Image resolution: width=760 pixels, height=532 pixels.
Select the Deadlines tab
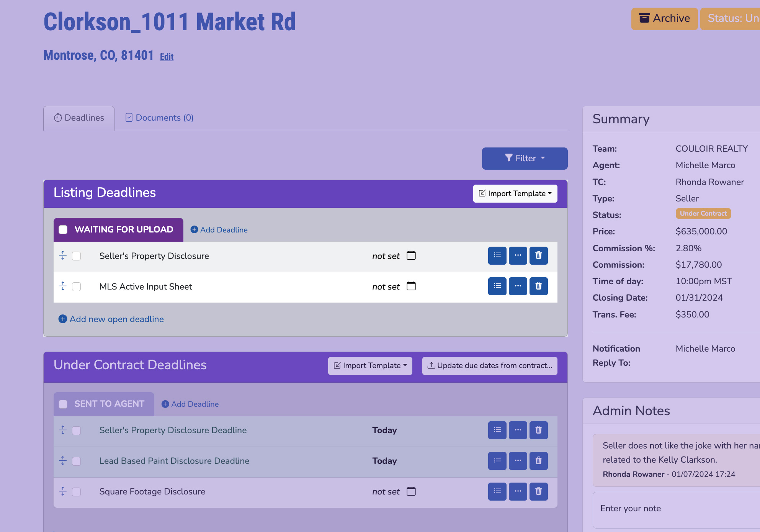pos(78,118)
